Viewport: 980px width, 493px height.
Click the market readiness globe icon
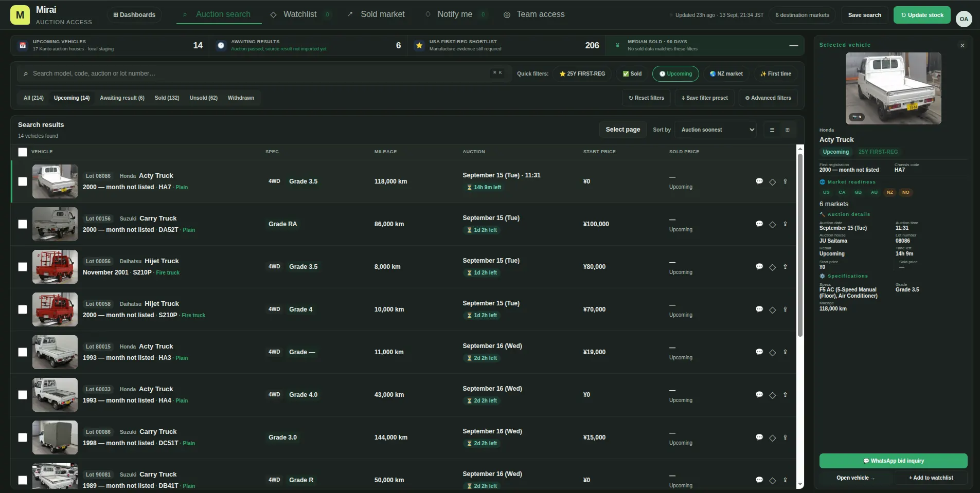point(822,182)
